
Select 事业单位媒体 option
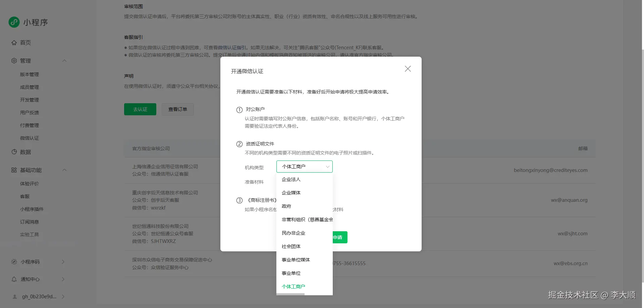[x=305, y=260]
